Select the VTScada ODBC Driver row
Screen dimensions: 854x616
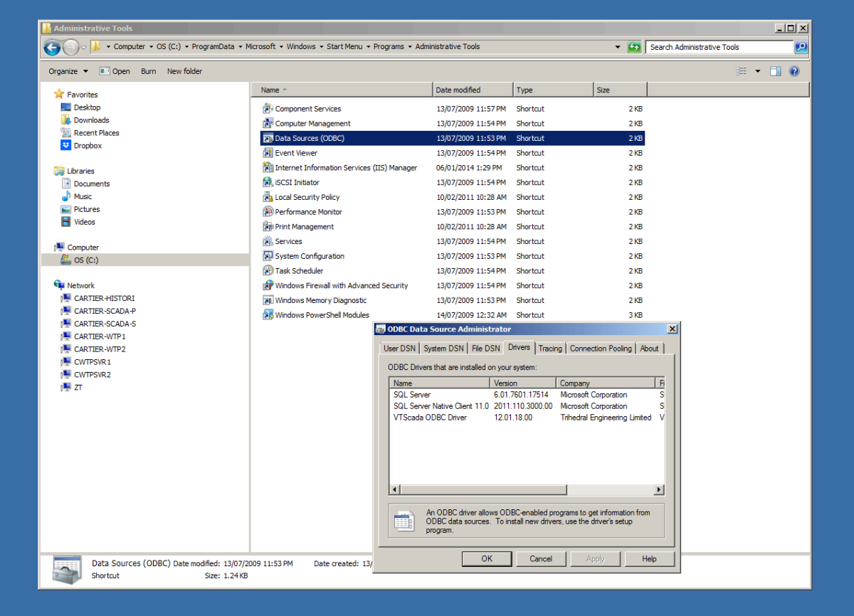pyautogui.click(x=527, y=418)
